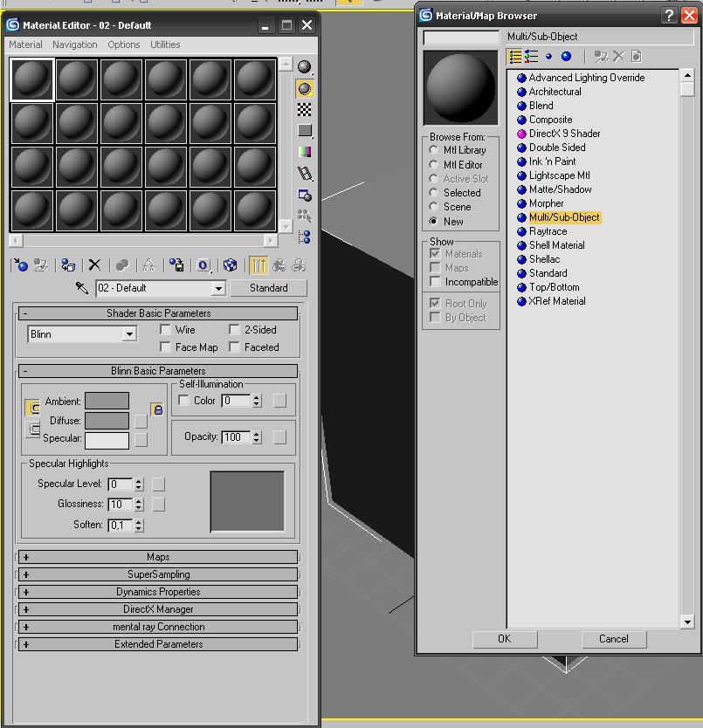Click OK in Material/Map Browser
Viewport: 703px width, 728px height.
(504, 639)
